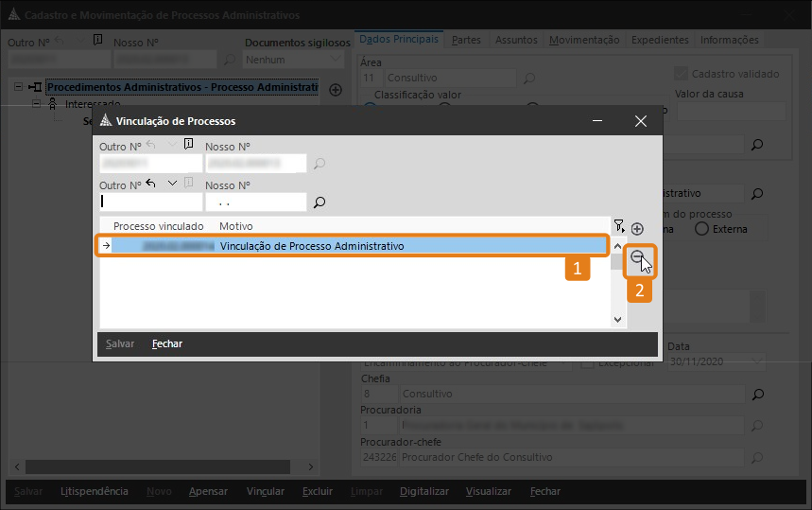Click the search icon next to Área Consultivo
812x510 pixels.
(530, 78)
